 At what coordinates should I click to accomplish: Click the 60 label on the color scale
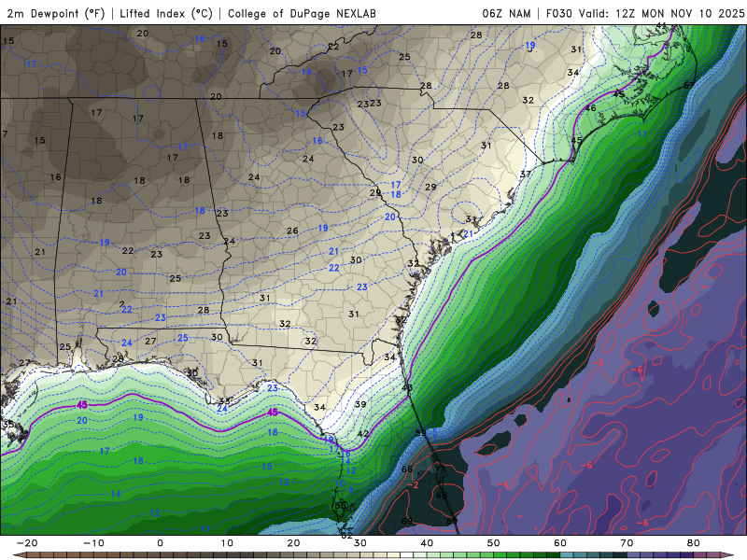(x=560, y=543)
